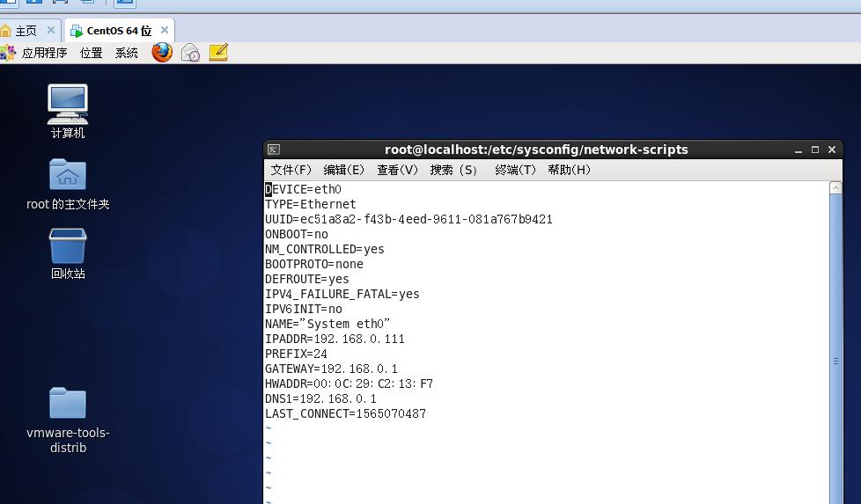861x504 pixels.
Task: Minimize the terminal window
Action: tap(798, 150)
